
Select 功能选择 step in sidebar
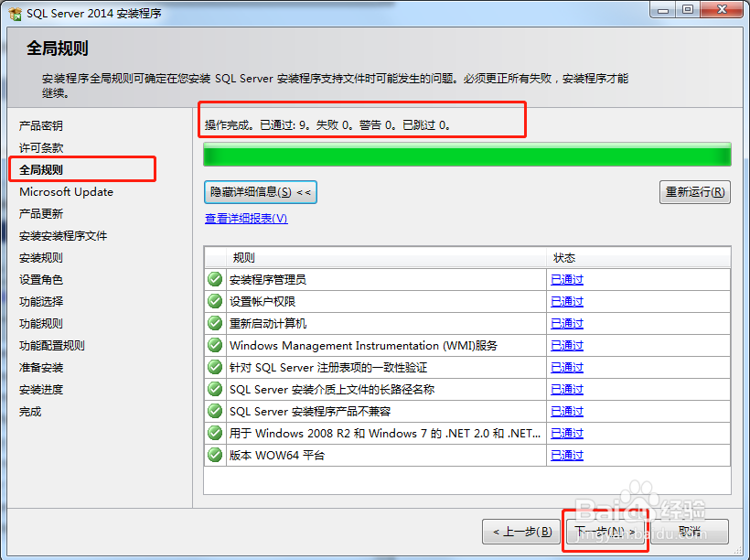point(40,302)
